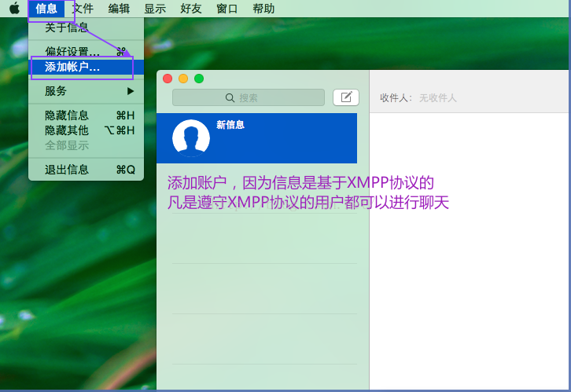This screenshot has height=392, width=571.
Task: Select the 新信息 conversation row
Action: point(256,138)
